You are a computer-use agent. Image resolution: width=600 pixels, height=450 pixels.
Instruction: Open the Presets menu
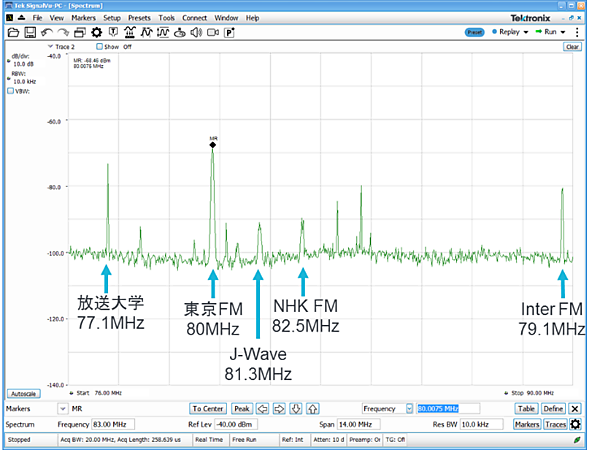[x=139, y=18]
